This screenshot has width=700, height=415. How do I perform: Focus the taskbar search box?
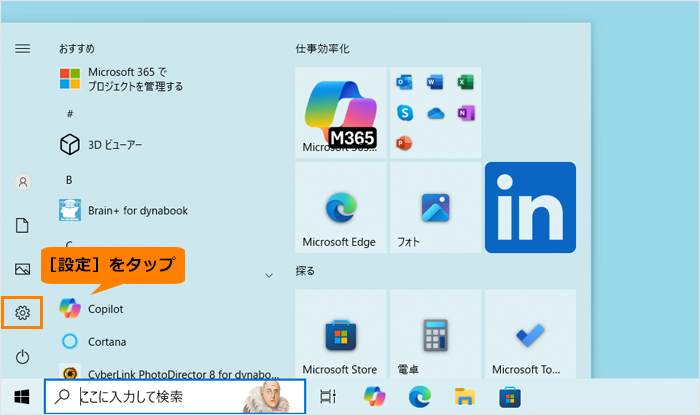point(175,397)
